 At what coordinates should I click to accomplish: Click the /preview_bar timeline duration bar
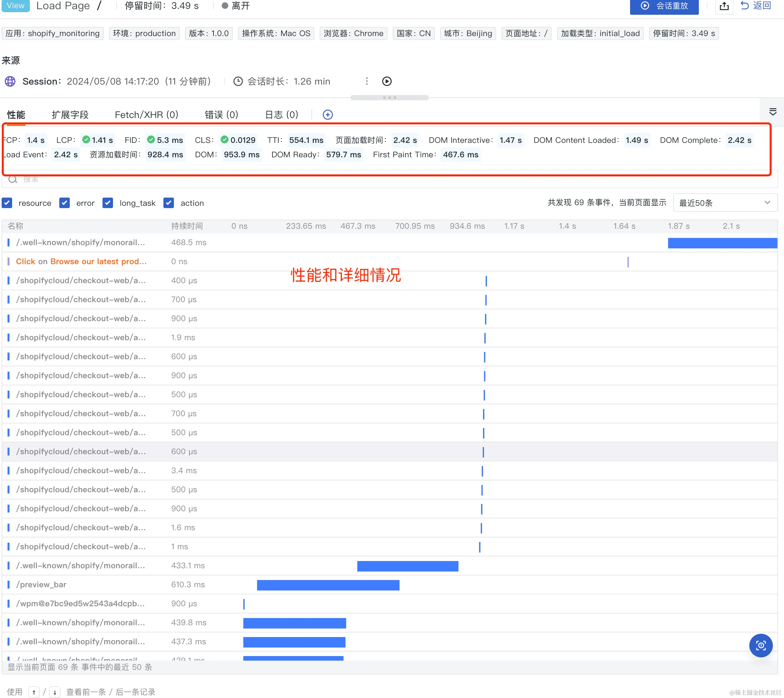(x=328, y=585)
